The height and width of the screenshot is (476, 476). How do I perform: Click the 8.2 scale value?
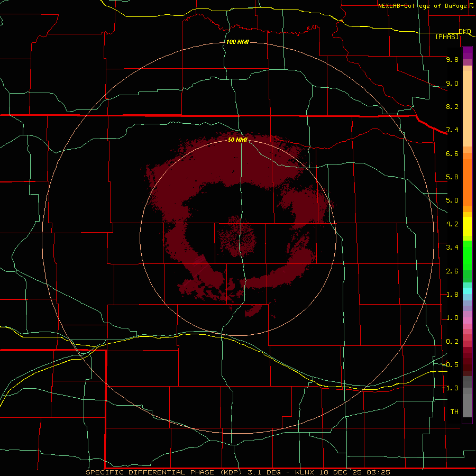(452, 106)
